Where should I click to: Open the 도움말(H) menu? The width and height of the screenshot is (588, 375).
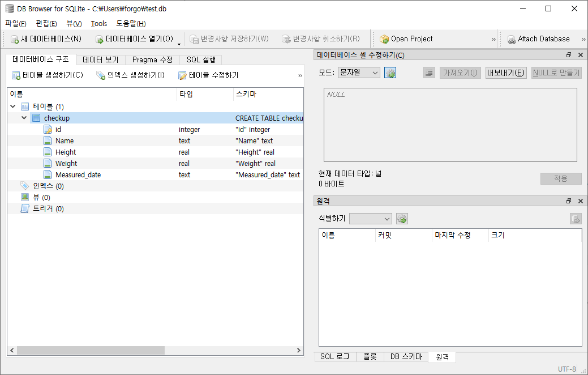[x=131, y=24]
